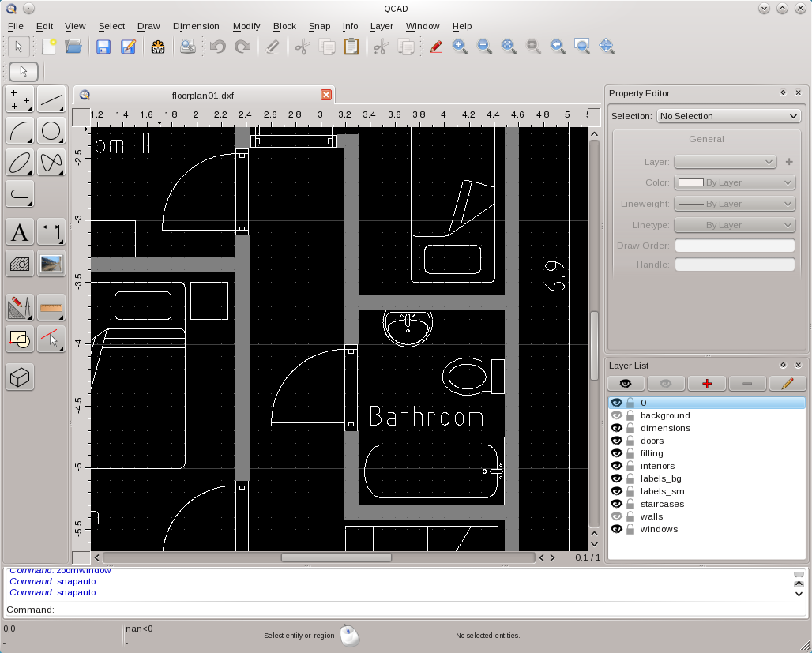Toggle the lock on the doors layer
The image size is (812, 653).
pyautogui.click(x=630, y=441)
